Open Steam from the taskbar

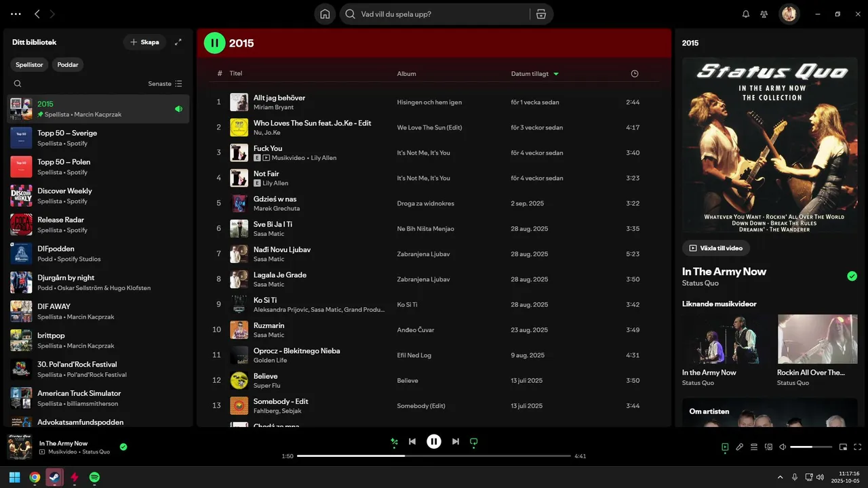pos(54,477)
